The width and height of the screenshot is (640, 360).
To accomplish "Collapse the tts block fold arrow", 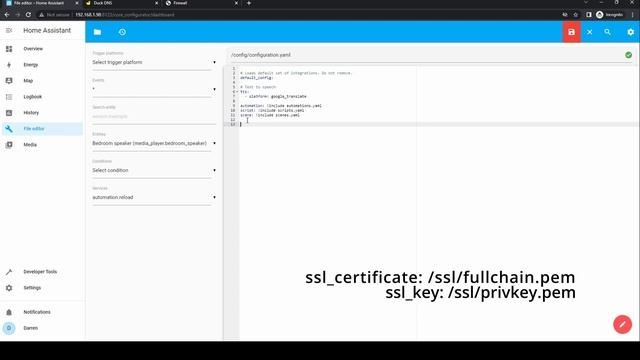I will click(x=237, y=92).
